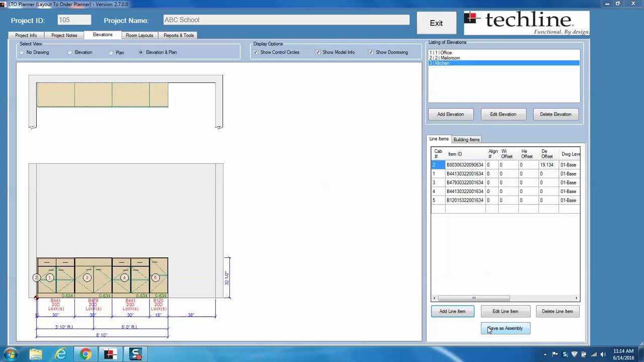The width and height of the screenshot is (644, 362).
Task: Click the line items scroll right arrow
Action: 577,298
